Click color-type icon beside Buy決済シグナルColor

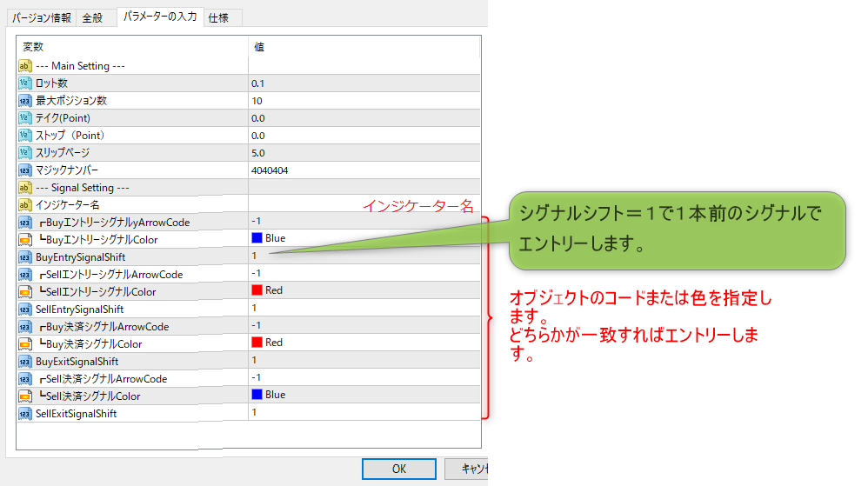(24, 344)
